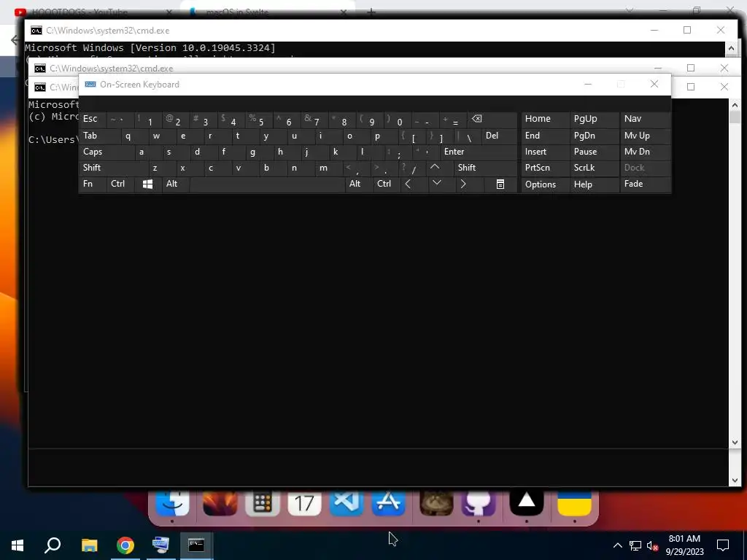The height and width of the screenshot is (560, 747).
Task: Toggle the ScrLk key
Action: pos(594,168)
